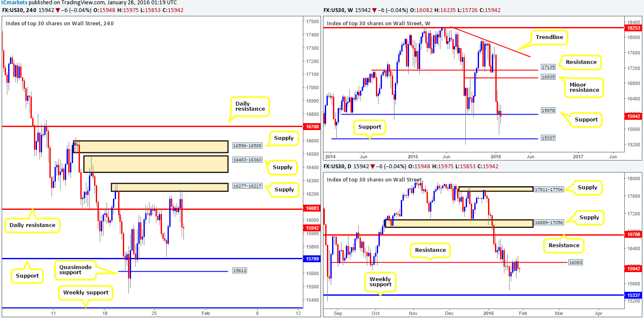Screen dimensions: 644x318
Task: Click the Daily resistance callout above 16708 line
Action: point(250,107)
